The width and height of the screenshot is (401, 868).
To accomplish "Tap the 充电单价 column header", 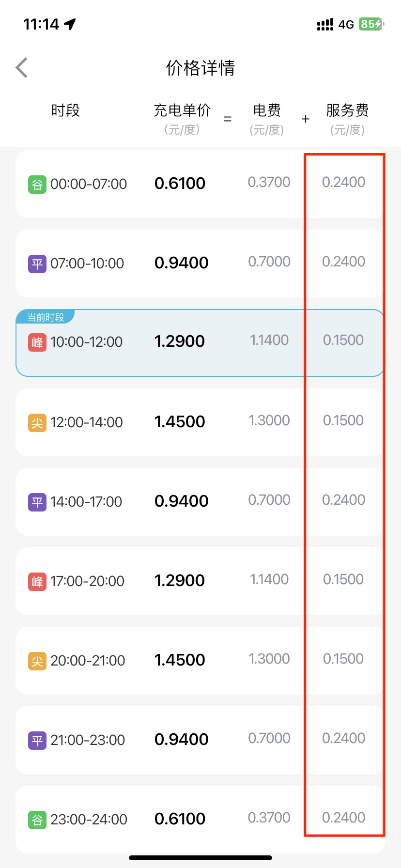I will tap(182, 111).
